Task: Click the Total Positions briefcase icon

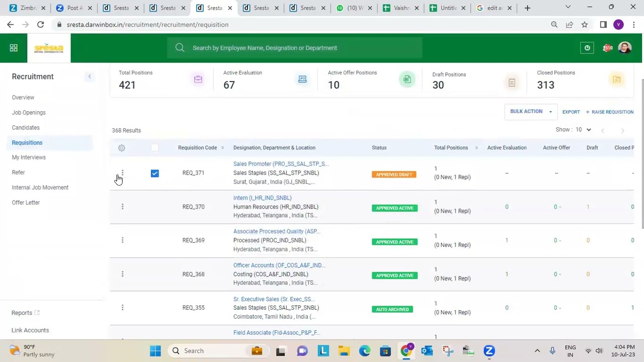Action: tap(198, 79)
